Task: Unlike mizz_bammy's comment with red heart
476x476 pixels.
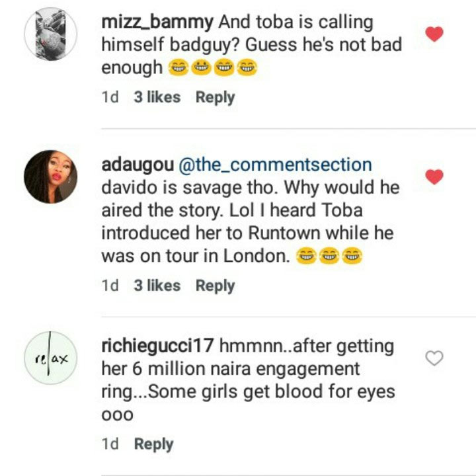Action: 434,34
